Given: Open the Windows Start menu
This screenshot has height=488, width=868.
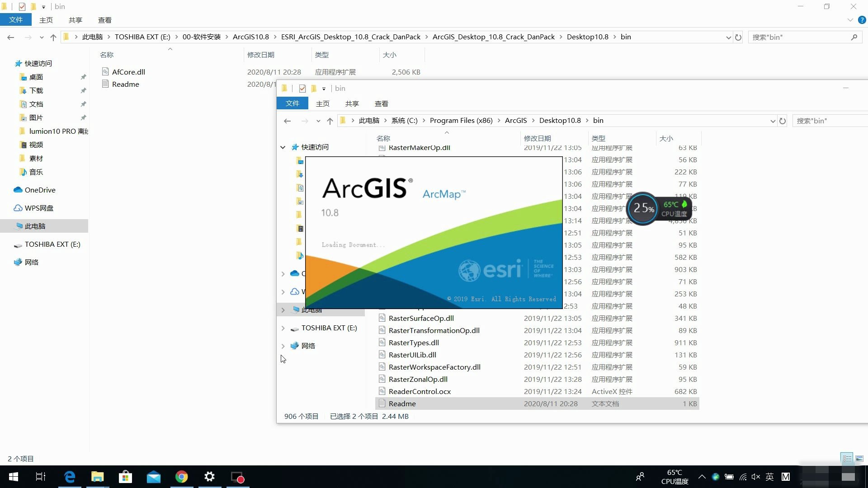Looking at the screenshot, I should tap(14, 477).
